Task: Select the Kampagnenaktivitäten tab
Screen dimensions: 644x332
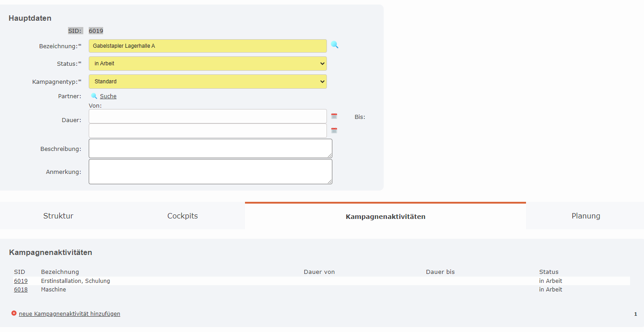Action: 385,216
